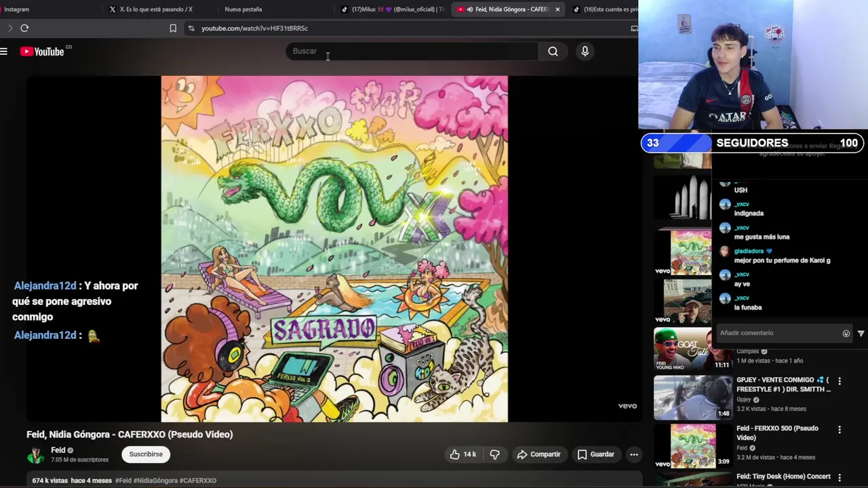View site information icon in address bar

191,28
